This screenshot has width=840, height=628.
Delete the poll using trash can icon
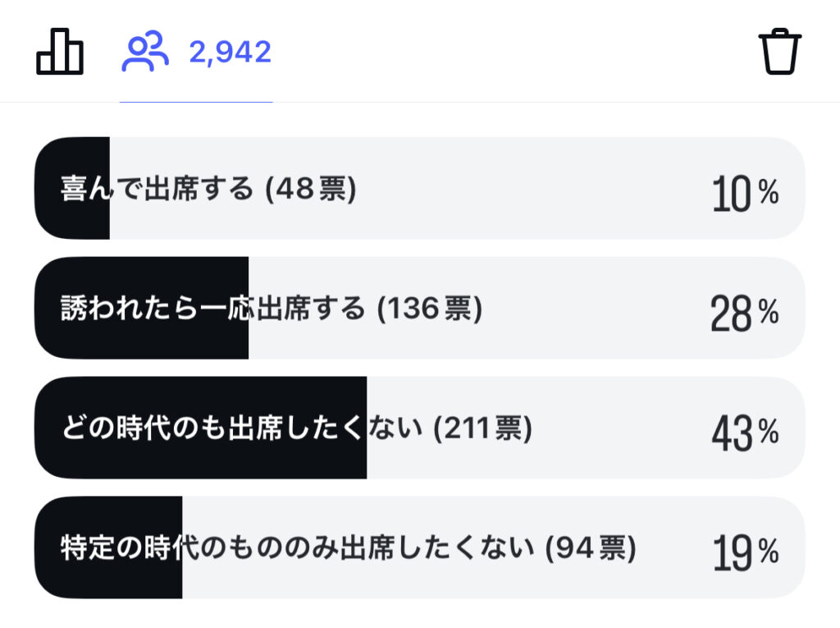point(779,52)
